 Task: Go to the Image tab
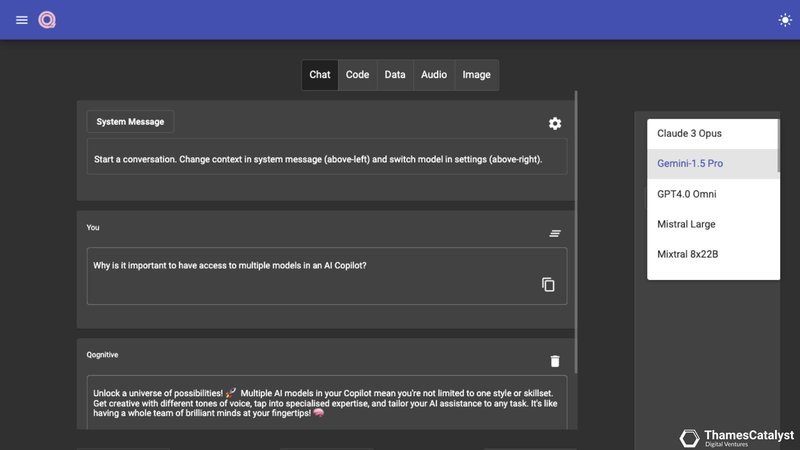(477, 75)
